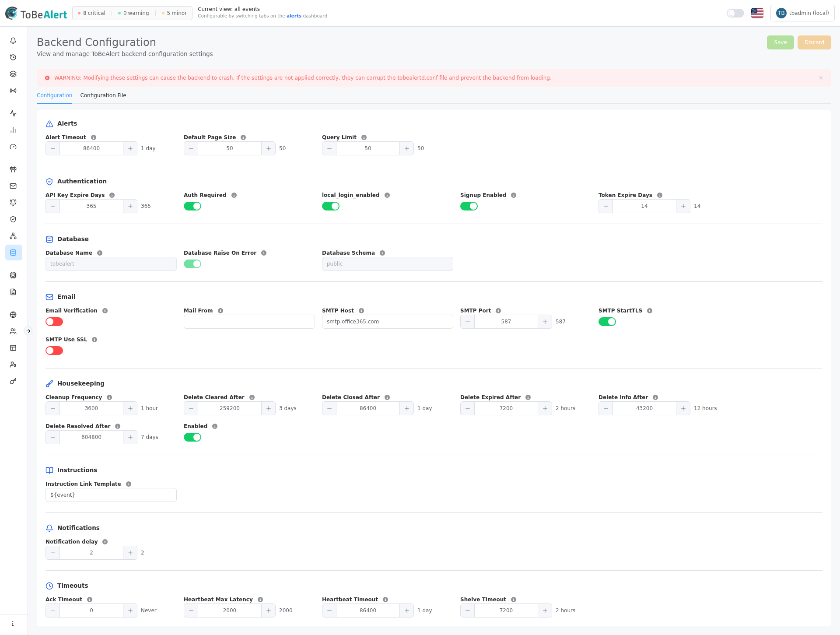Viewport: 840px width, 635px height.
Task: Open the layers stack icon in sidebar
Action: pos(13,74)
